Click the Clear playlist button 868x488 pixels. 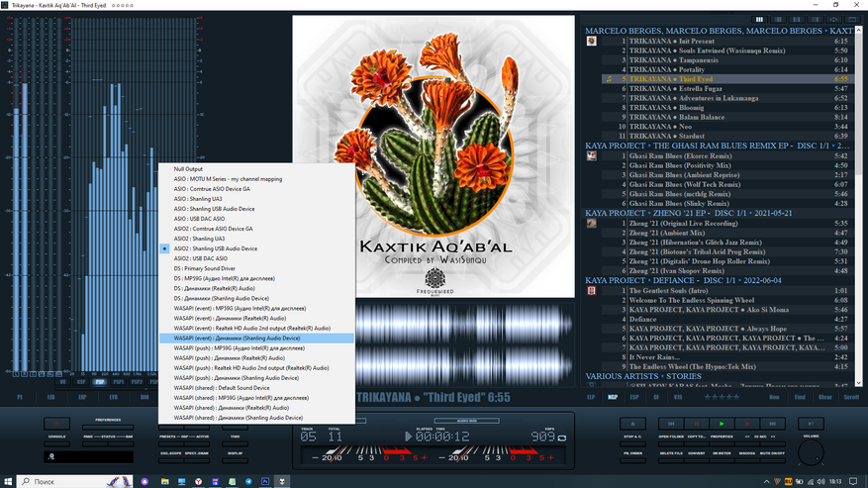825,397
